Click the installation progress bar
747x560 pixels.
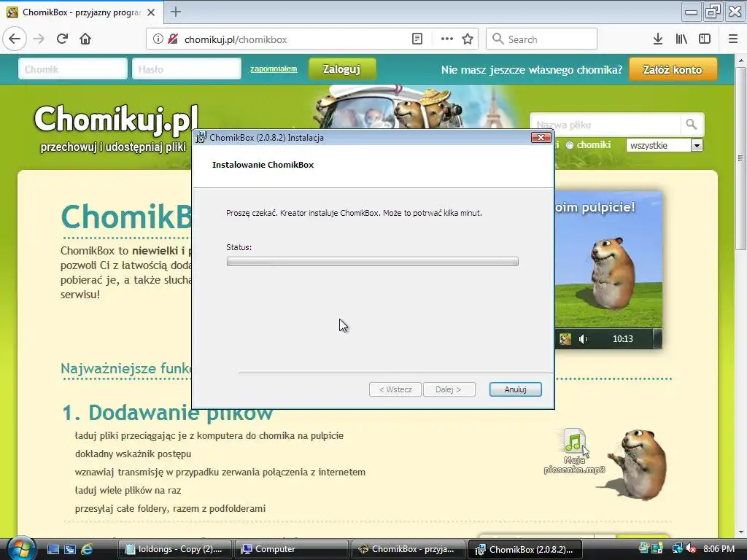pos(373,262)
